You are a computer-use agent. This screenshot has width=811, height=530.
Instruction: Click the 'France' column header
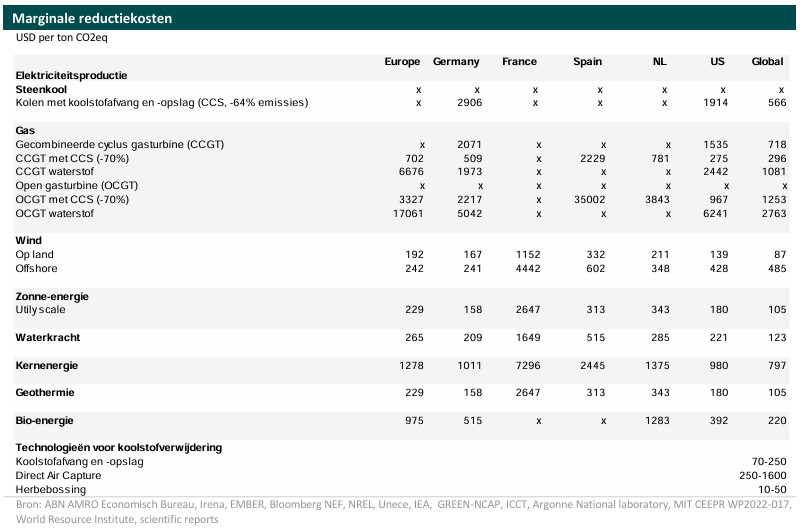pyautogui.click(x=519, y=62)
